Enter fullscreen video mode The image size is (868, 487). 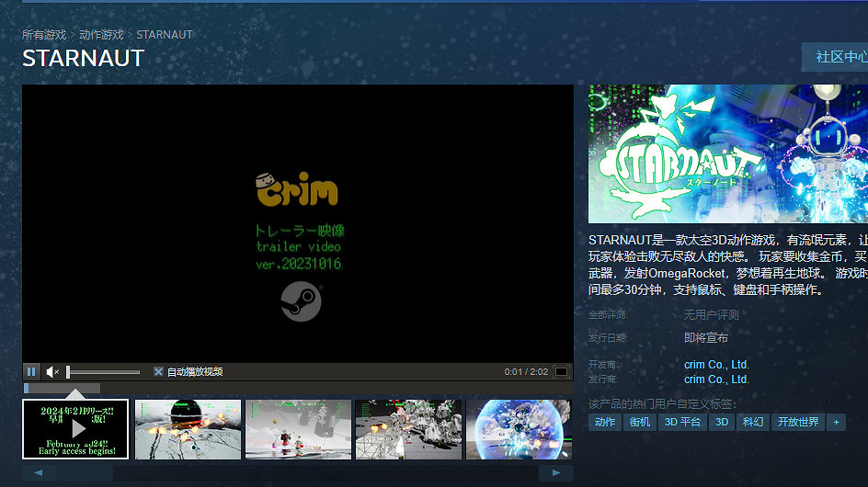pos(561,372)
